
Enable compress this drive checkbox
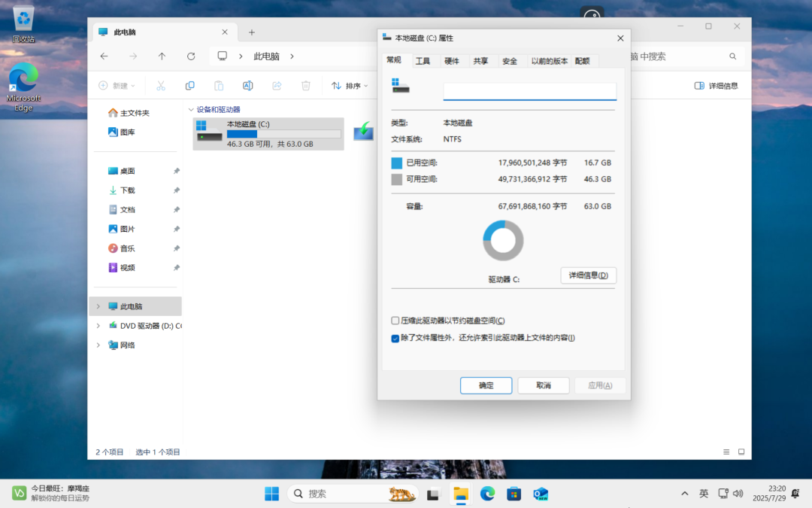click(x=395, y=321)
